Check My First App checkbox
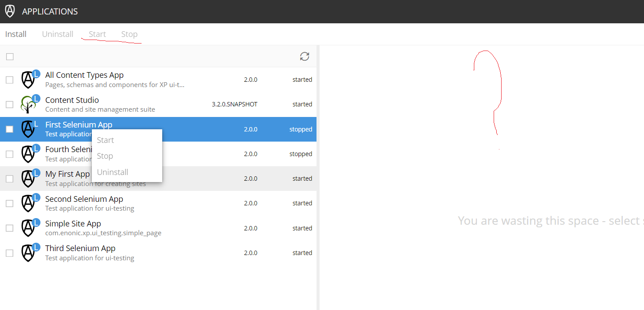This screenshot has height=310, width=644. 10,179
